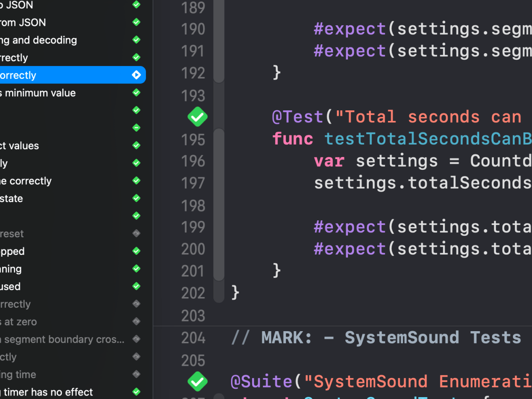Image resolution: width=532 pixels, height=399 pixels.
Task: Click status icon next to minimum value test
Action: pos(136,93)
